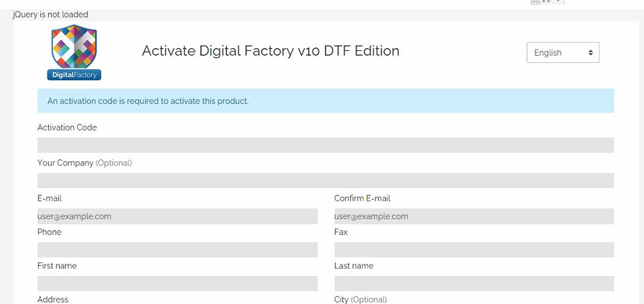Click the Confirm E-mail input field
This screenshot has width=644, height=304.
point(474,216)
